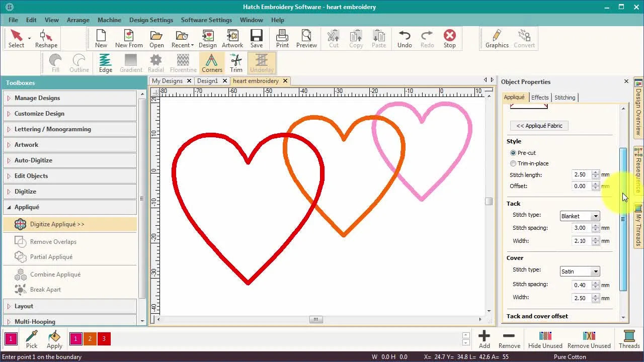Add a thread color with Add
This screenshot has height=362, width=644.
tap(485, 339)
